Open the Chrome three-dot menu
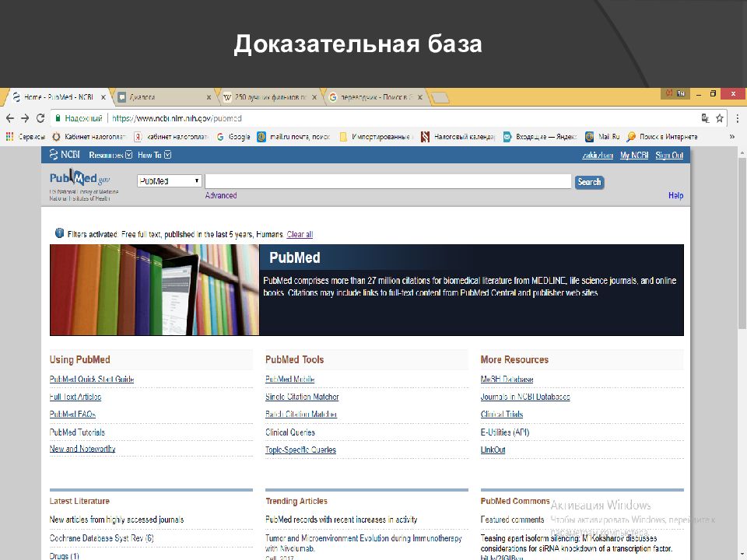The width and height of the screenshot is (747, 560). click(738, 118)
